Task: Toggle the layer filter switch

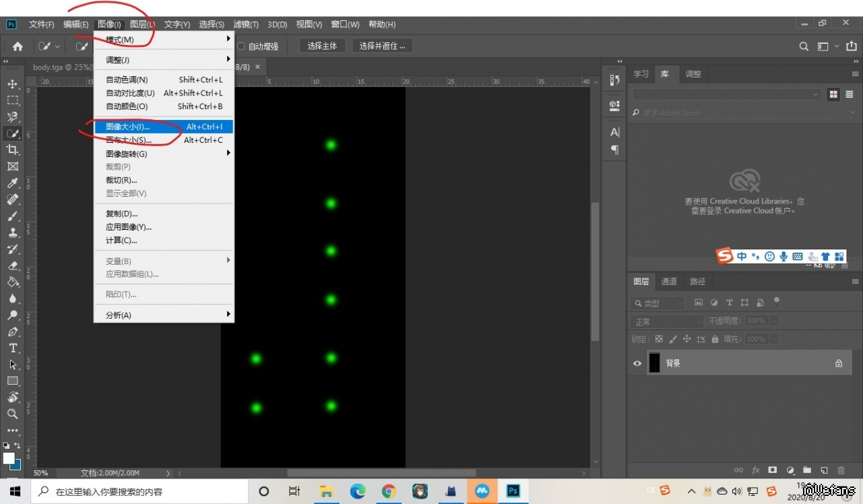Action: tap(777, 301)
